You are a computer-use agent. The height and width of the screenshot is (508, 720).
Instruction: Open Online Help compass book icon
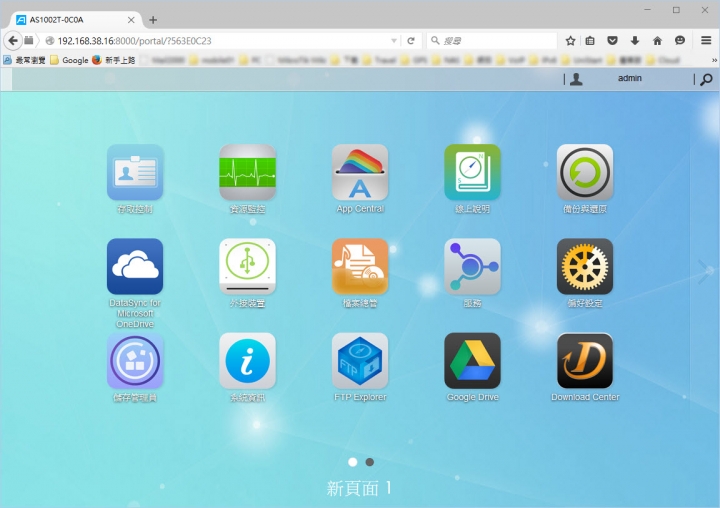click(472, 172)
